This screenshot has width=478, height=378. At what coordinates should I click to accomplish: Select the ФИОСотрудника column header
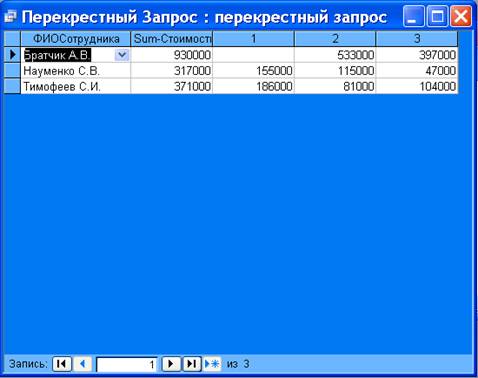(x=76, y=39)
